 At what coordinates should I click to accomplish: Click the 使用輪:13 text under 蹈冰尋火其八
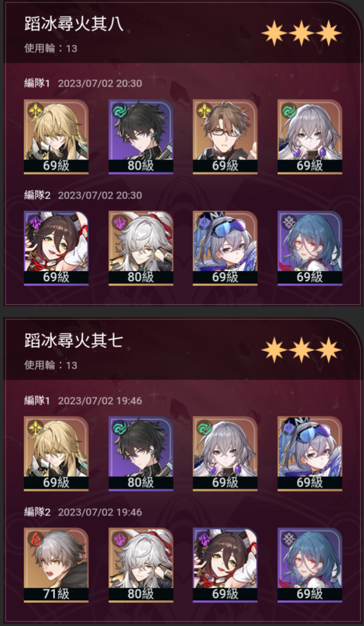click(x=51, y=49)
